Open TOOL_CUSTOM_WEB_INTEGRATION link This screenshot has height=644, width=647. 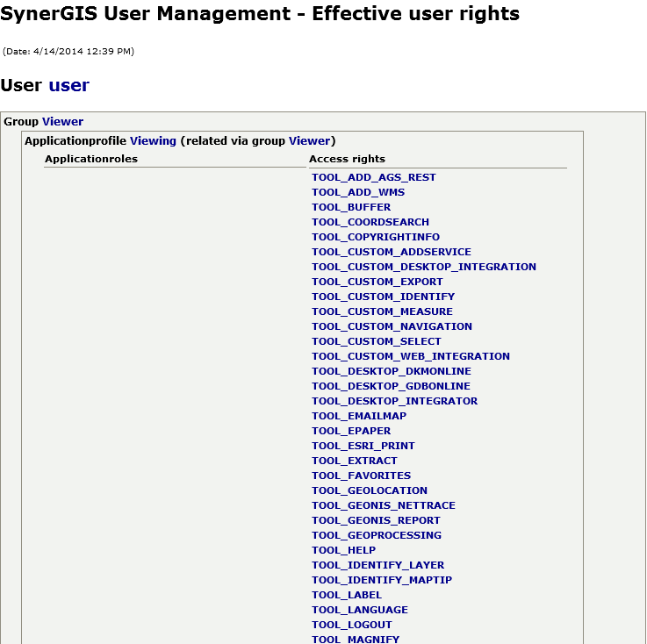(411, 356)
